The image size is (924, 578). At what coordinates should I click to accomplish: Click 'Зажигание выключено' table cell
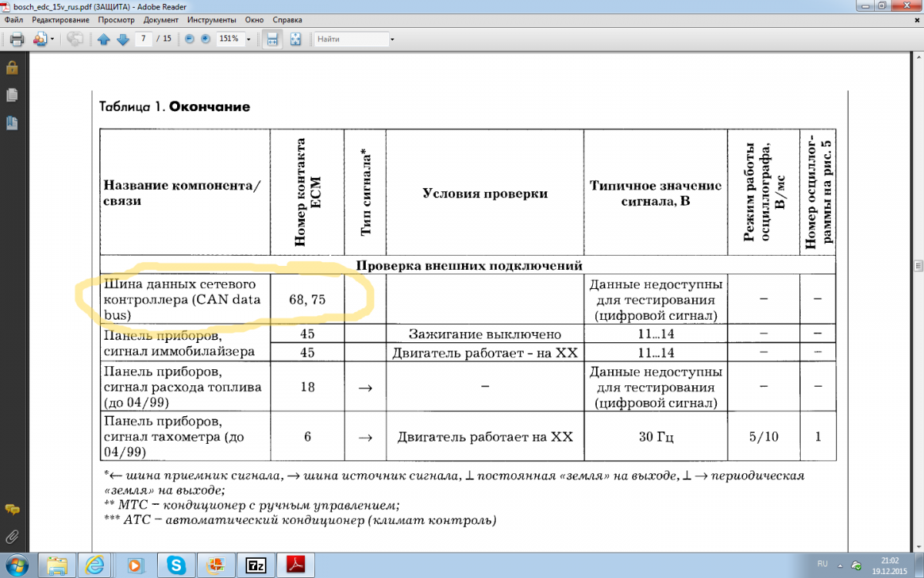484,334
